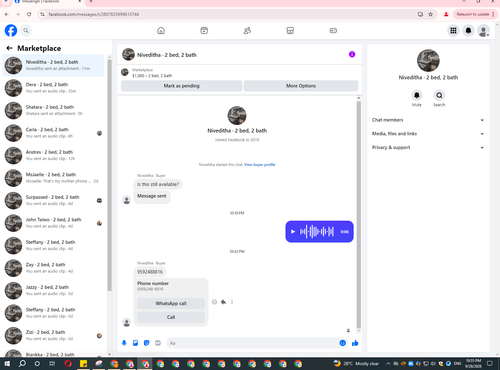The image size is (500, 370).
Task: Open the emoji picker in message box
Action: coord(342,343)
